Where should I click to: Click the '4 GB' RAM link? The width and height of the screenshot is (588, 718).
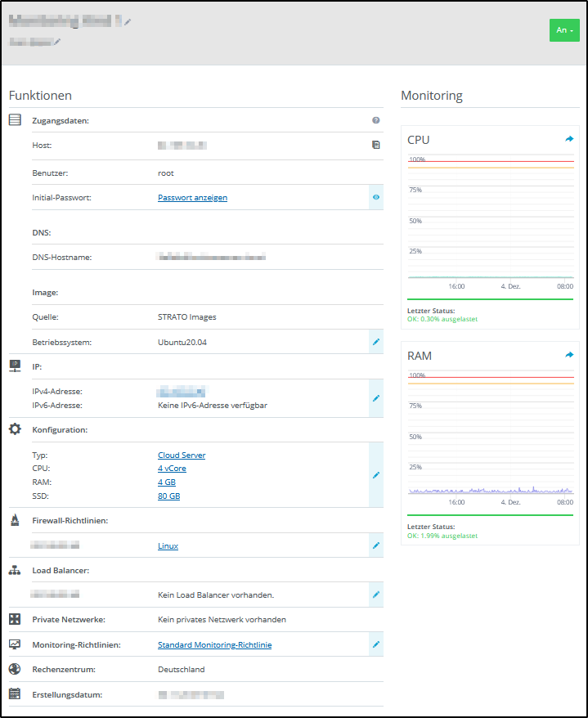(167, 482)
